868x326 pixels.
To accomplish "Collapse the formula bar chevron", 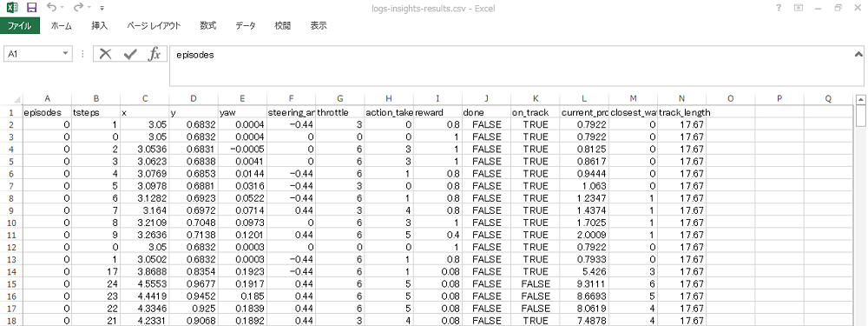I will (858, 54).
